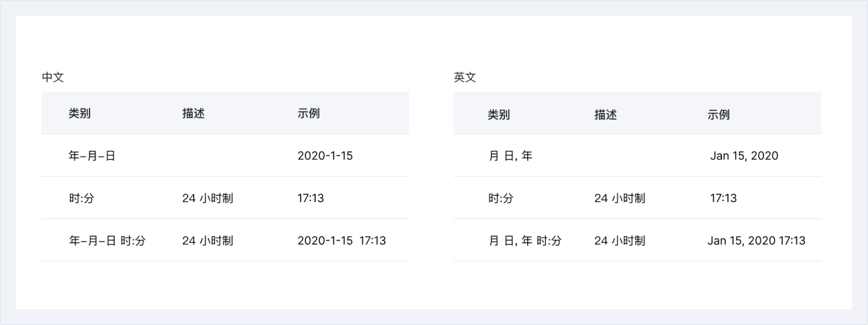
Task: Select 类别 header in English table
Action: [499, 115]
